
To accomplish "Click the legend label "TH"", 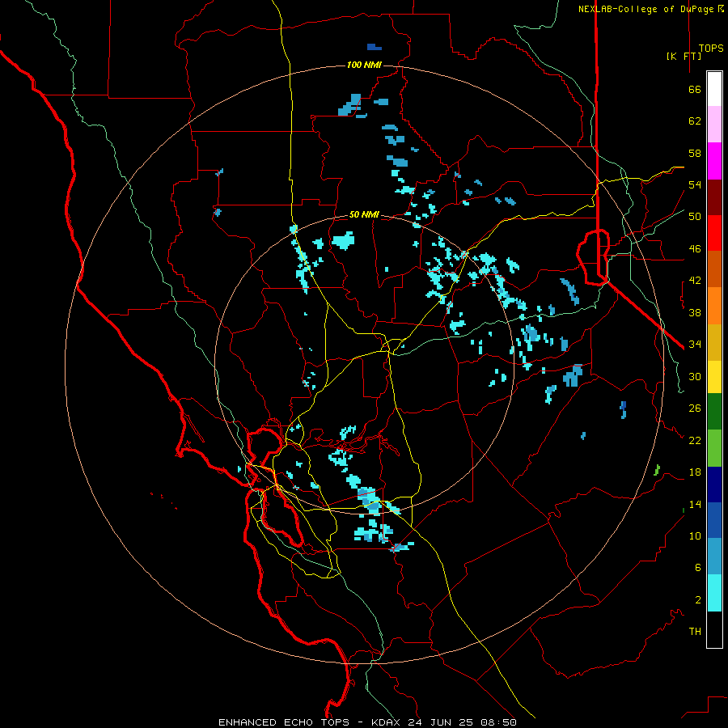I will (695, 632).
